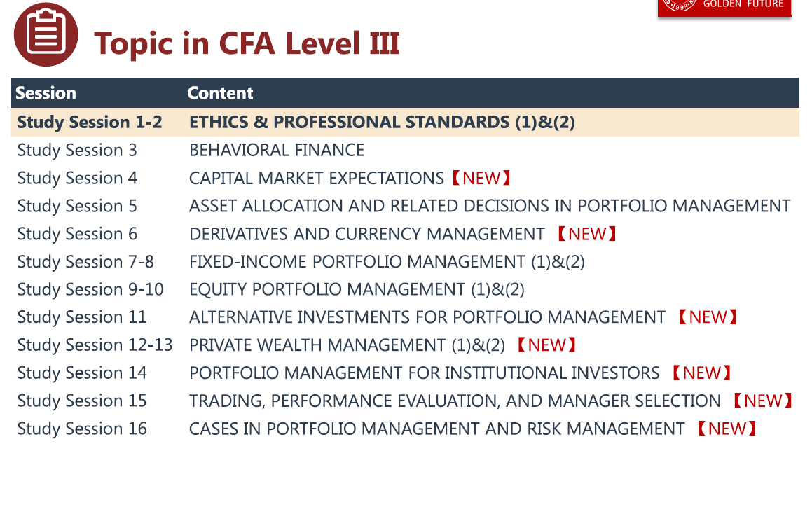Click the NEW tag on the Study Session 16 row
Viewport: 812px width, 507px height.
coord(727,429)
